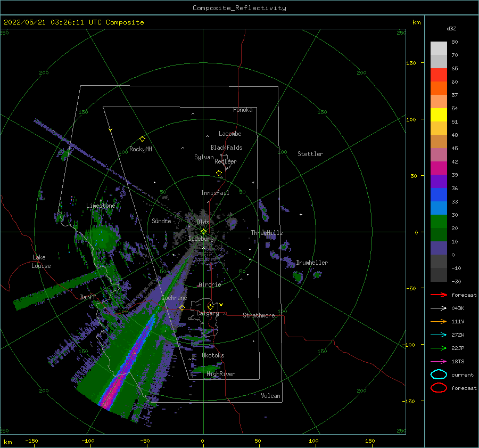
Task: Click the Innisfail city label
Action: click(215, 193)
